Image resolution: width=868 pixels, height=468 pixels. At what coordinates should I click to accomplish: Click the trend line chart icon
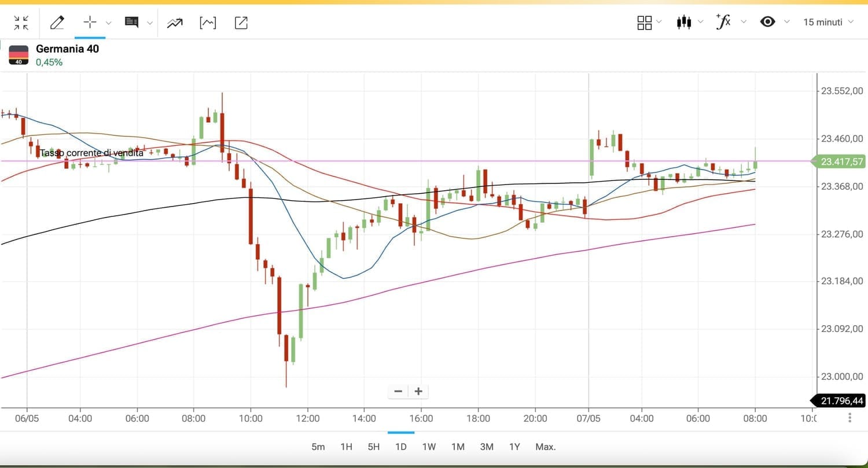pos(175,23)
